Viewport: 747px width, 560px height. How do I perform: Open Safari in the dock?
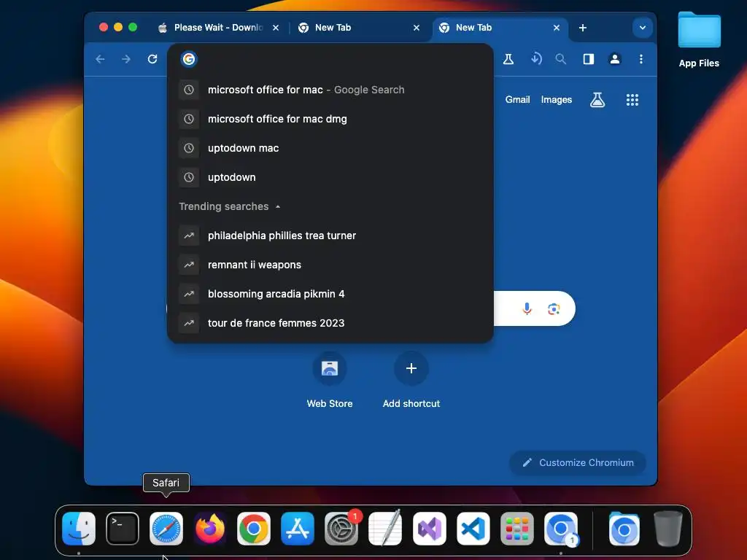click(166, 529)
